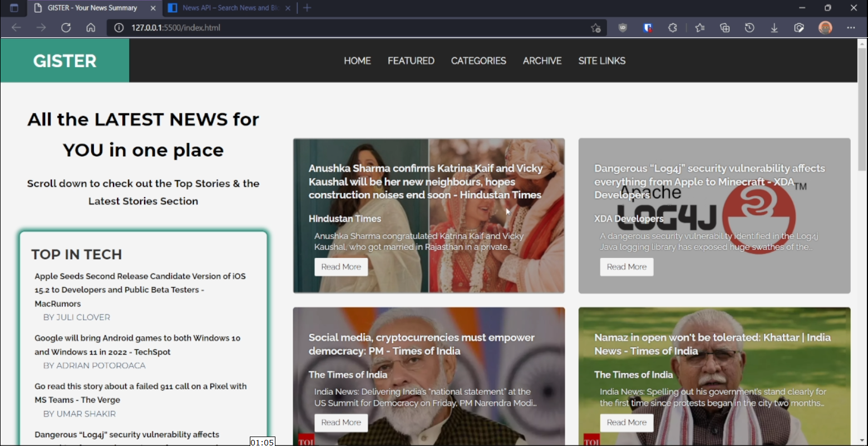The height and width of the screenshot is (446, 868).
Task: Open CATEGORIES in navigation bar
Action: (479, 61)
